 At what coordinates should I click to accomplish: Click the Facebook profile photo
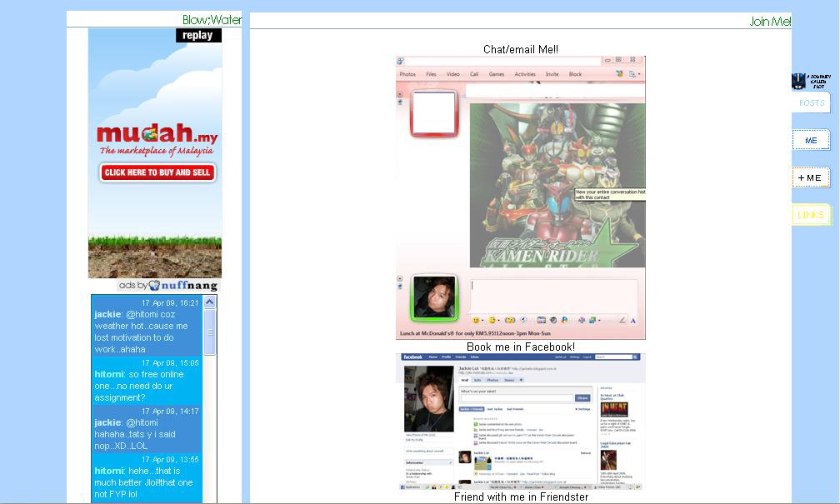pyautogui.click(x=428, y=398)
